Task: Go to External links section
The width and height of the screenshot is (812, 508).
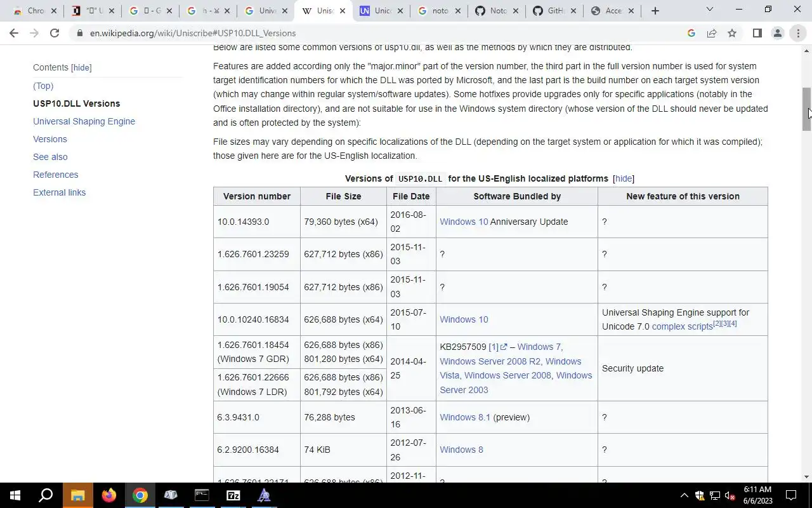Action: pos(59,192)
